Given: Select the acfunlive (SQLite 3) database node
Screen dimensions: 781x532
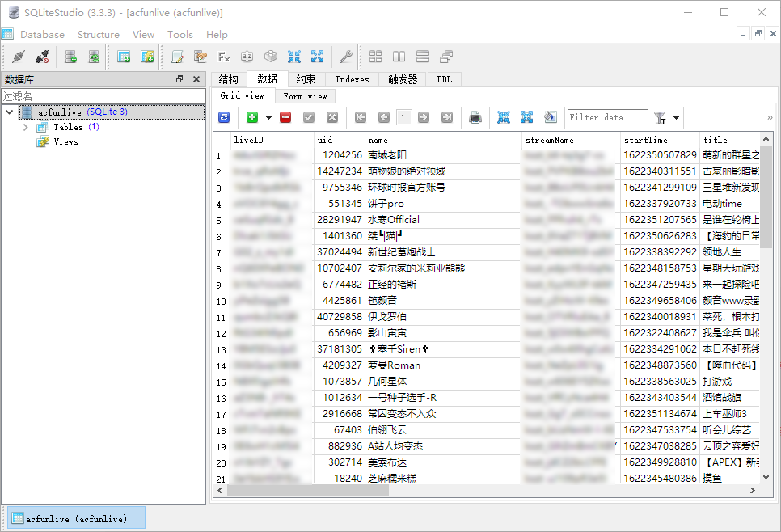Looking at the screenshot, I should 112,112.
